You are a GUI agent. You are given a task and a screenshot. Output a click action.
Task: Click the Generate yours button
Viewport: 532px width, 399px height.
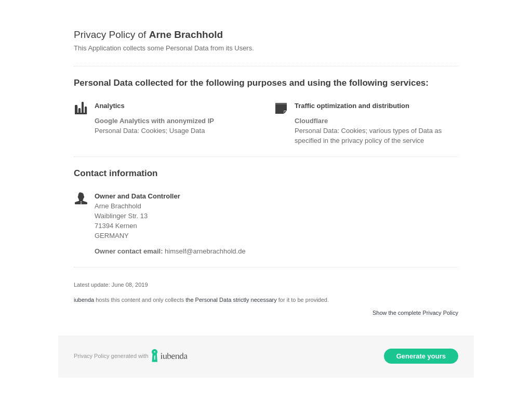click(x=421, y=356)
